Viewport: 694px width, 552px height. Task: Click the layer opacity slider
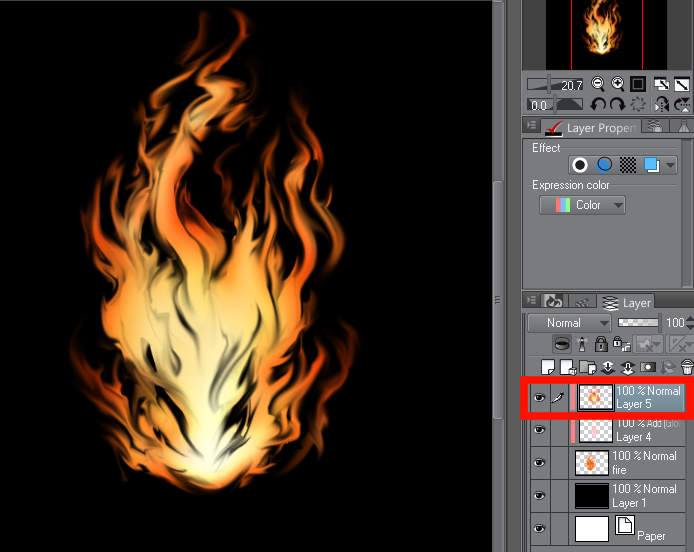[x=638, y=322]
